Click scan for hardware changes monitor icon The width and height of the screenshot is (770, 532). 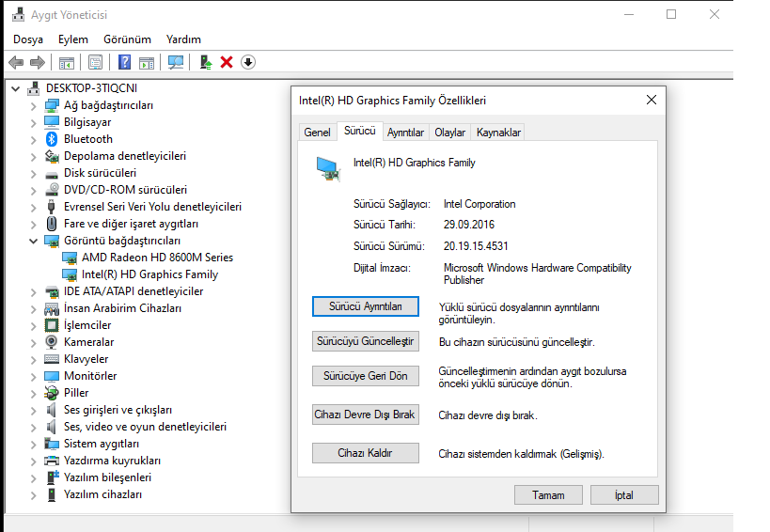176,62
